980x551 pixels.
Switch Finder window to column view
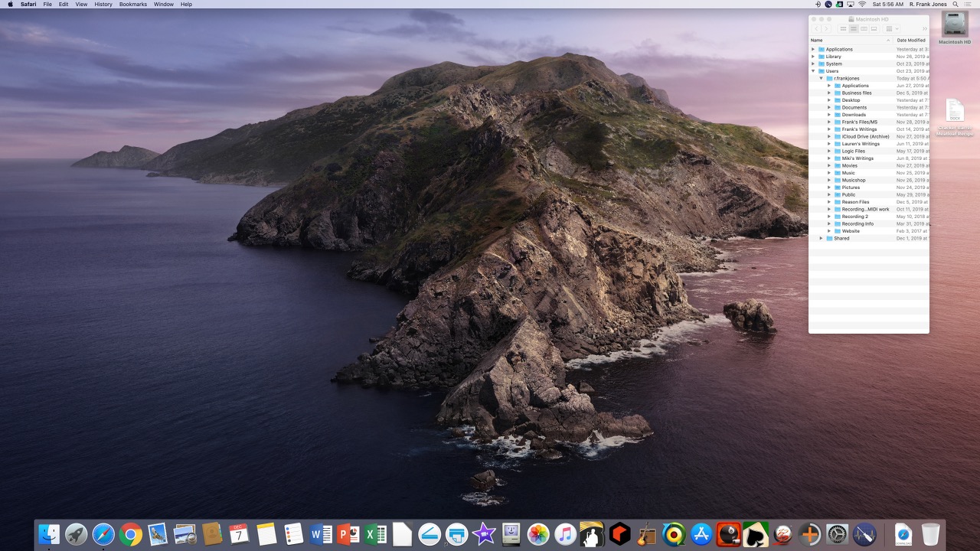point(864,29)
